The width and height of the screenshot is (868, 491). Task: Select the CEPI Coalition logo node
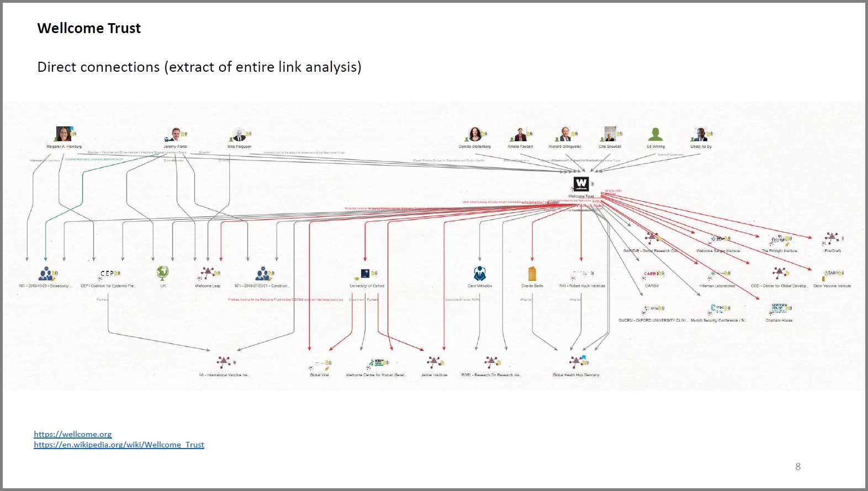point(107,274)
